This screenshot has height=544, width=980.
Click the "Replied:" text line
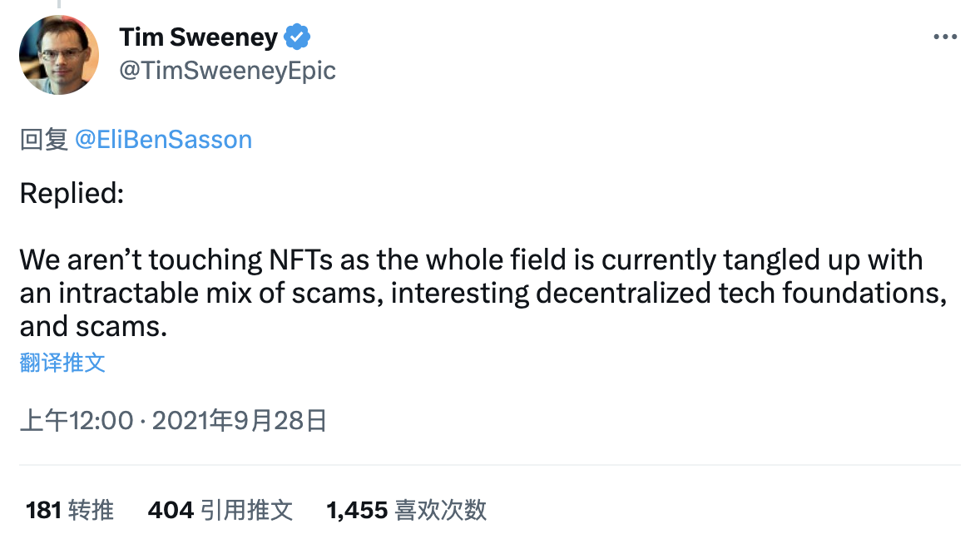72,193
